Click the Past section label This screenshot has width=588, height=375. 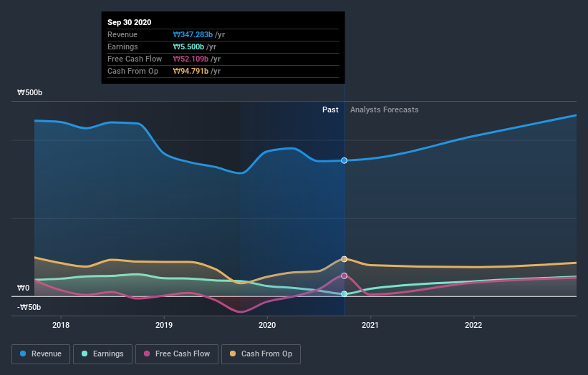[330, 109]
